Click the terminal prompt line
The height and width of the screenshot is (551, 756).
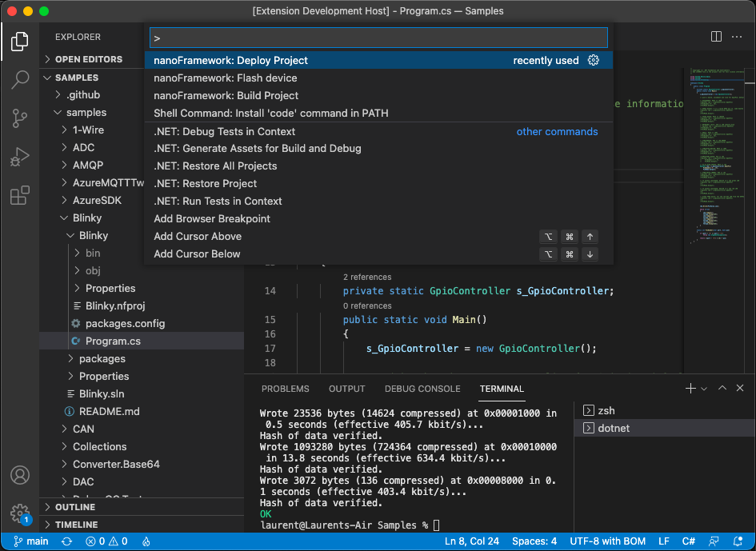(x=350, y=525)
